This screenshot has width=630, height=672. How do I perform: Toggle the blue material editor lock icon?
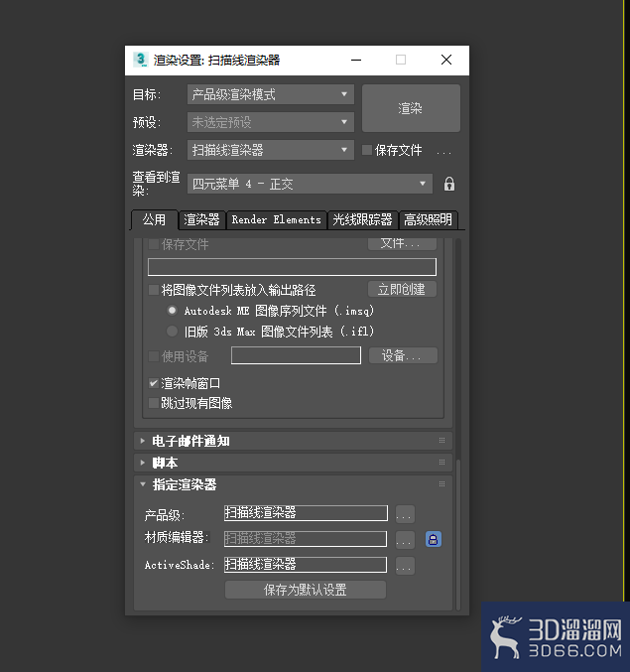(433, 539)
